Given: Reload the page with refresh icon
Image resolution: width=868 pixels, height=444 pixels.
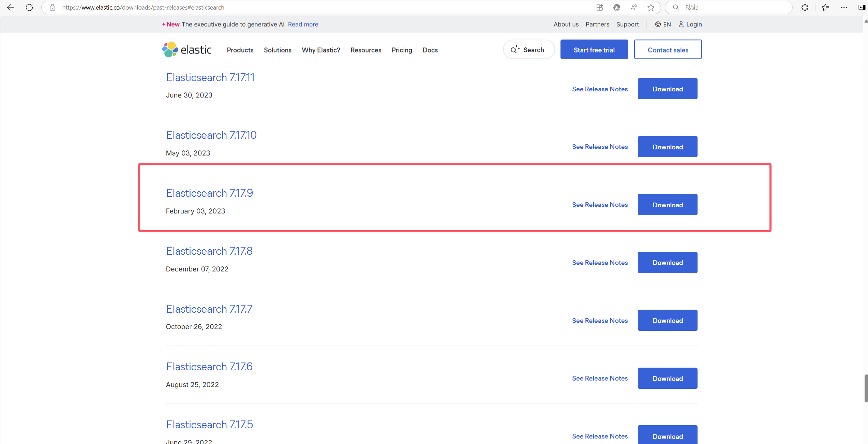Looking at the screenshot, I should point(29,7).
